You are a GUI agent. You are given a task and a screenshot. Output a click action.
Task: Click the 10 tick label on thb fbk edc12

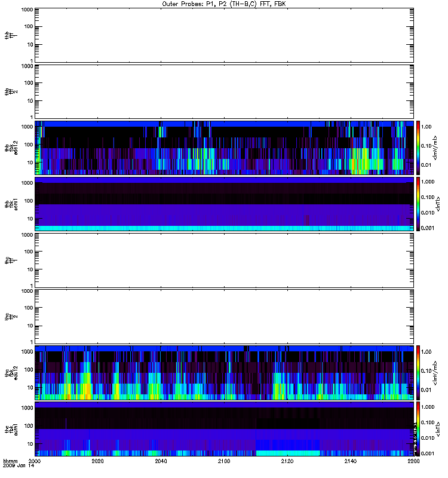30,163
